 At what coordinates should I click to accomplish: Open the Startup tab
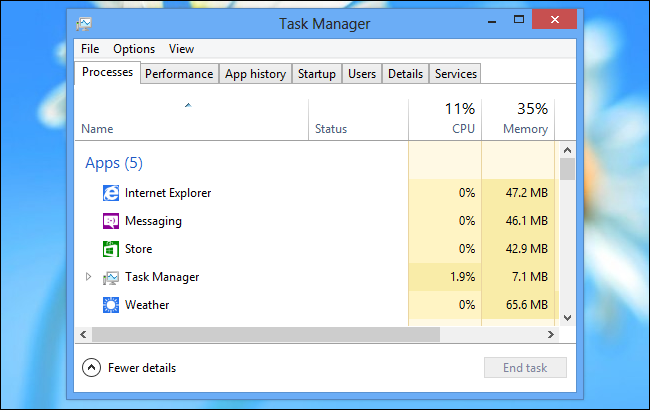click(317, 74)
